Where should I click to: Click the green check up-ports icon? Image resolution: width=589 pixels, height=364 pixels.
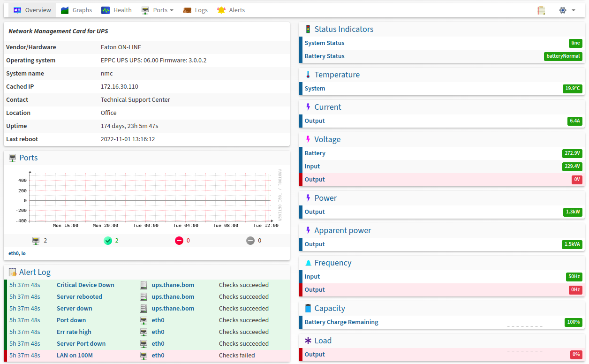[x=108, y=241]
